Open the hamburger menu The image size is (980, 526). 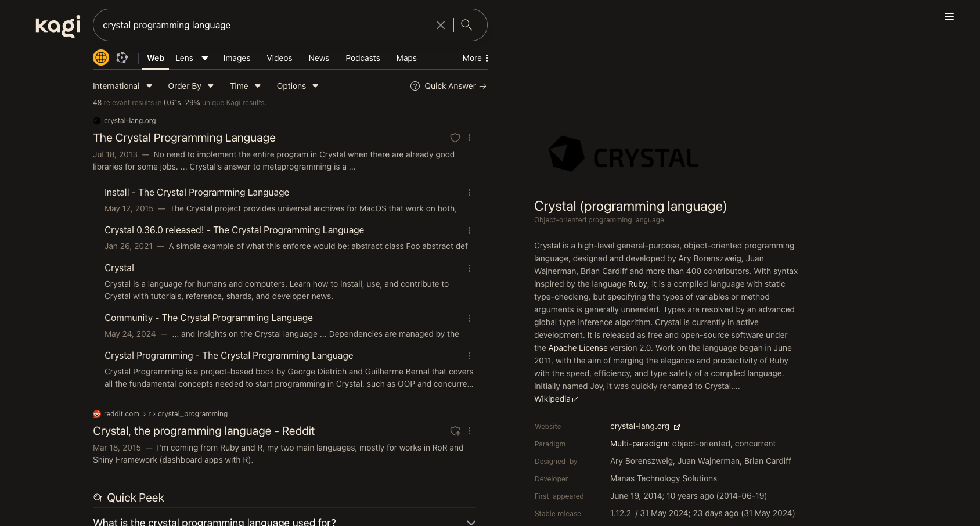pos(949,16)
